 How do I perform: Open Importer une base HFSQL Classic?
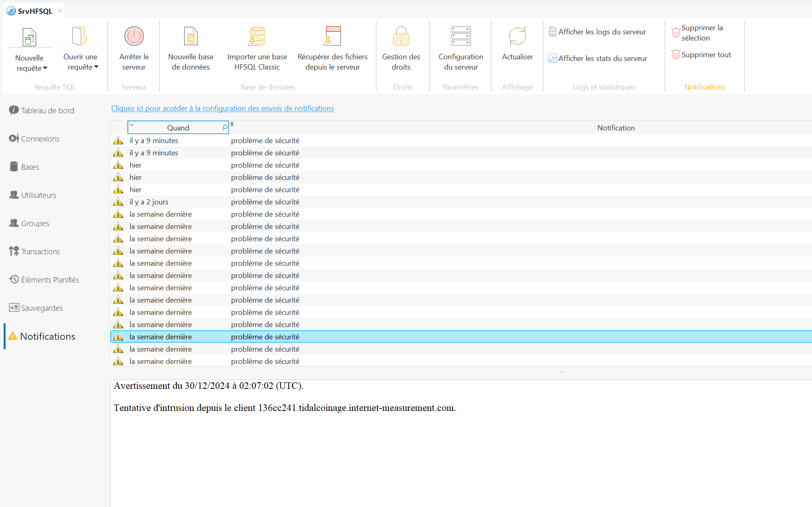pyautogui.click(x=257, y=36)
